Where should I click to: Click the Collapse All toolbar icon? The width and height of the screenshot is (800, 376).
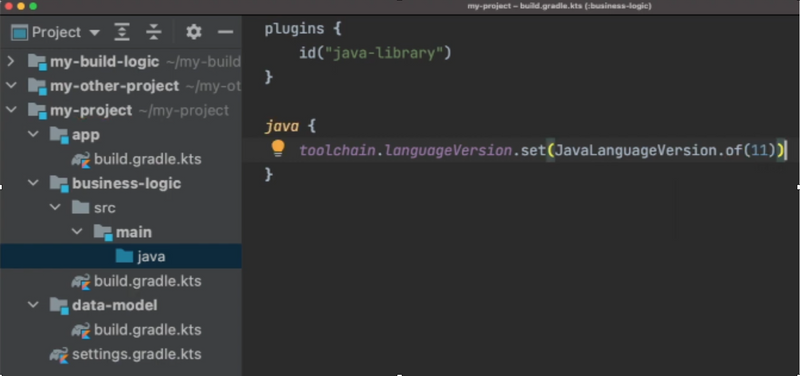[x=153, y=32]
